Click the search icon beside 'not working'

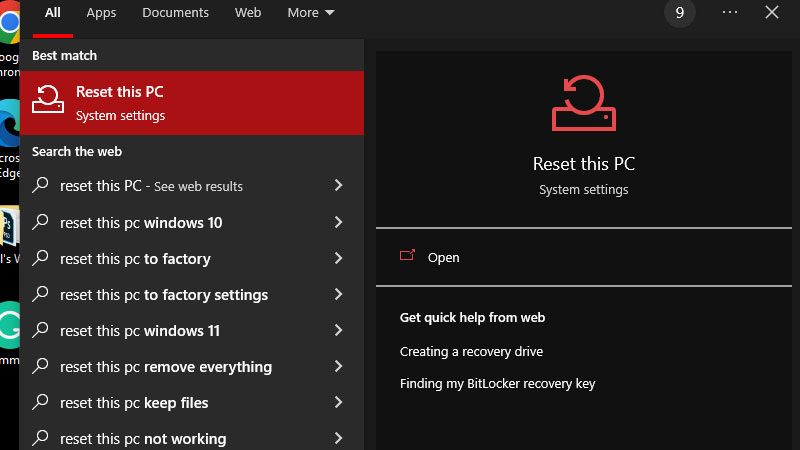pyautogui.click(x=40, y=438)
